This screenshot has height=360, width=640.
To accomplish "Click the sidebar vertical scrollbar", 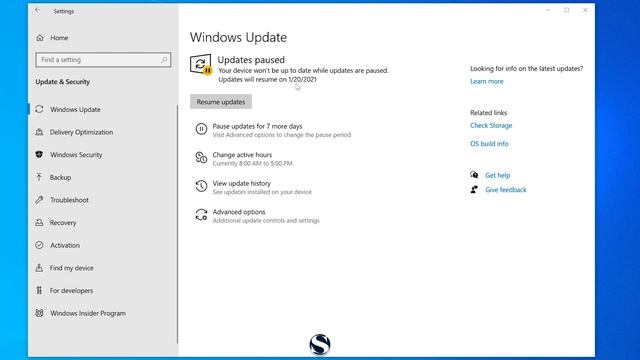I will pos(177,224).
